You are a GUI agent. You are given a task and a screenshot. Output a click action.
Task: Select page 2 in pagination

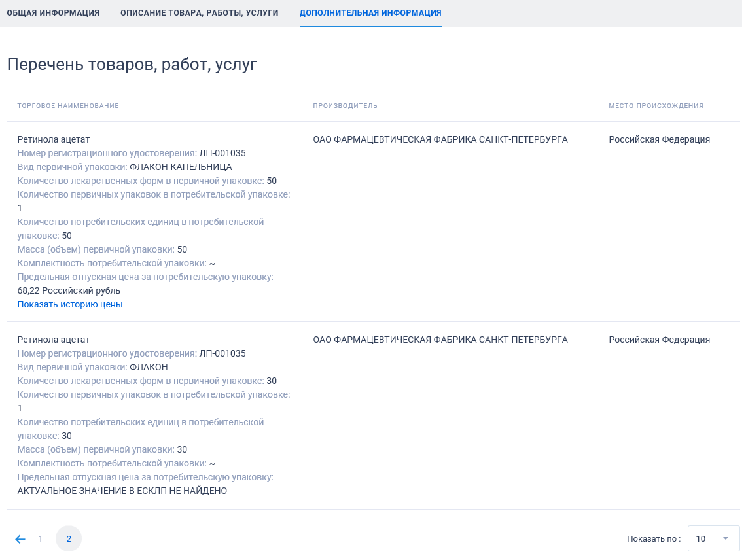coord(69,539)
